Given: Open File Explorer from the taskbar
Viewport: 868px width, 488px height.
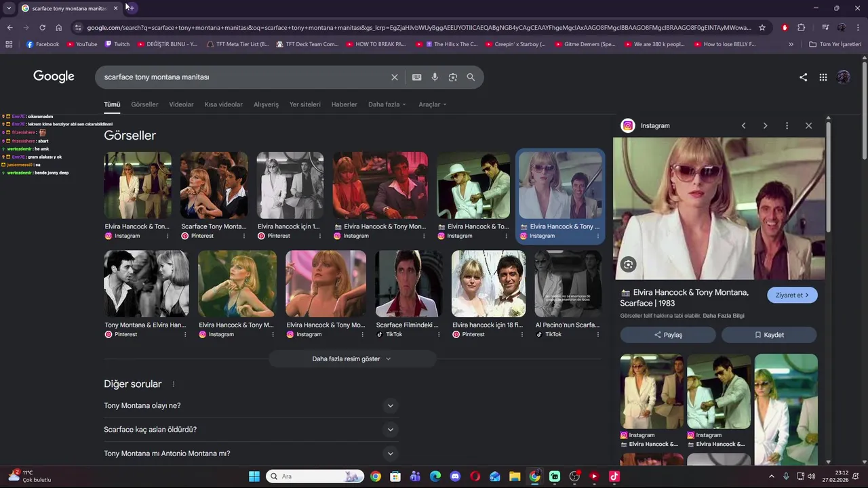Looking at the screenshot, I should (515, 476).
